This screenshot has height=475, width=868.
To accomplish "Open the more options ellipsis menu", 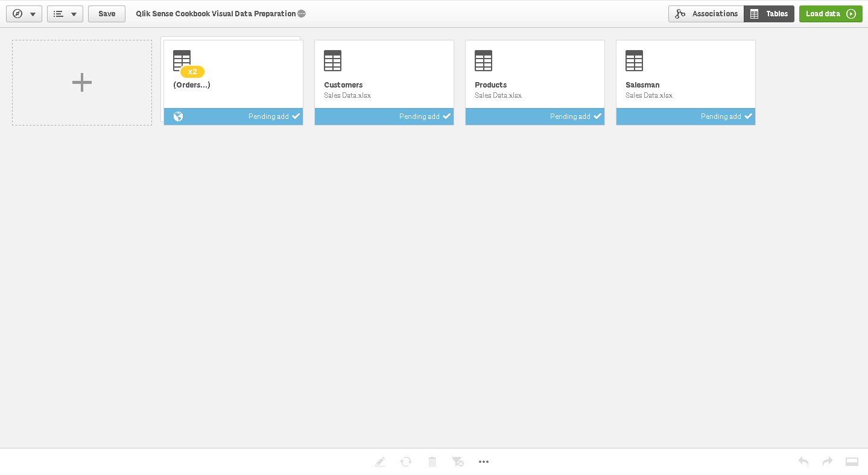I will coord(484,462).
